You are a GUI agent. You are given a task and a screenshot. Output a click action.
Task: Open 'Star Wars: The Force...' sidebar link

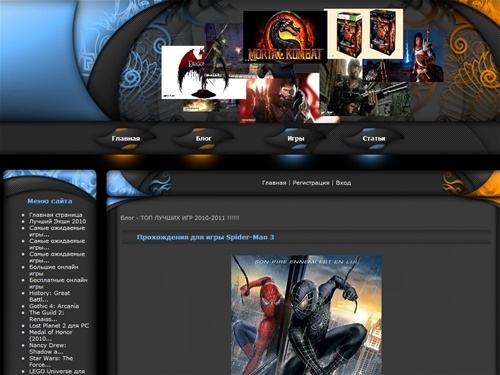[51, 361]
